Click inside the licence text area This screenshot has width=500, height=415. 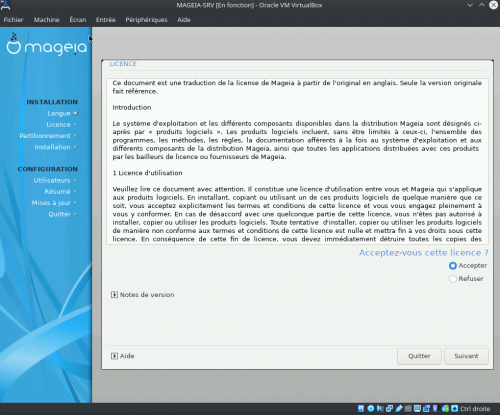297,161
